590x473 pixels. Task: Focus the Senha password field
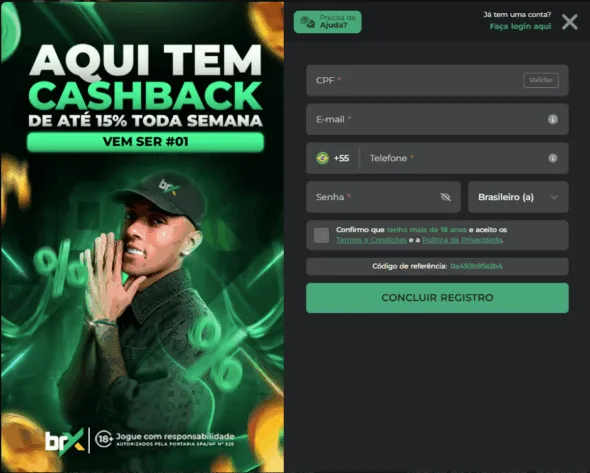click(383, 197)
